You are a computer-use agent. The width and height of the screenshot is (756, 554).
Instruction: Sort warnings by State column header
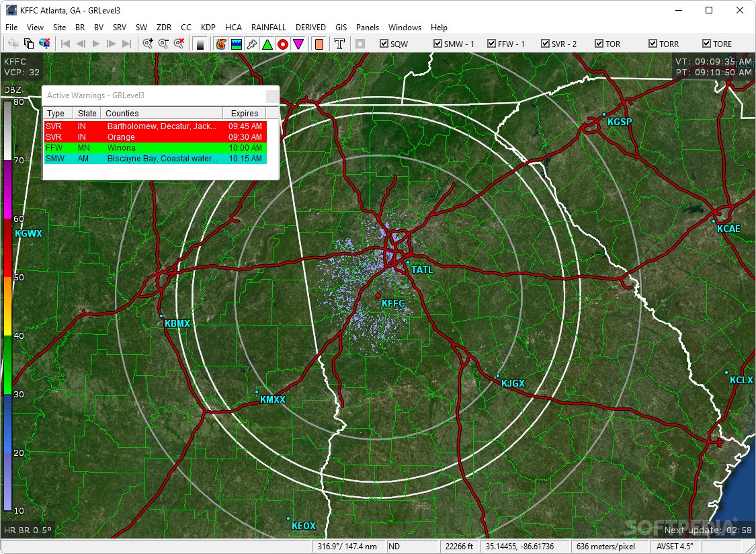coord(87,114)
